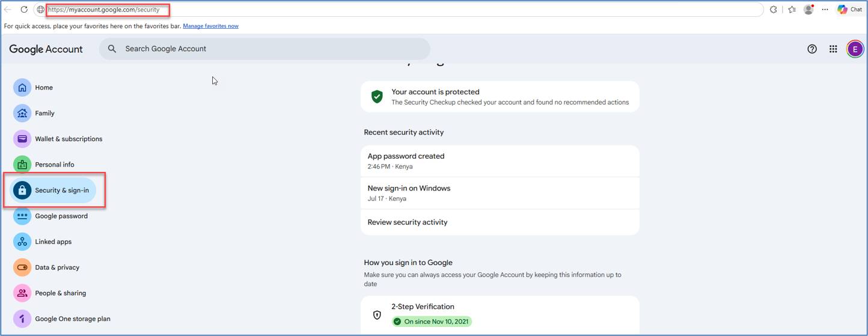
Task: Click the Family sidebar icon
Action: coord(22,113)
